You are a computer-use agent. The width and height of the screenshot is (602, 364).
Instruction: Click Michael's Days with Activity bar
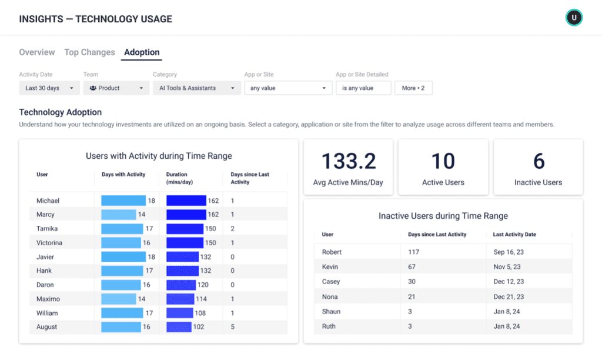click(x=123, y=201)
